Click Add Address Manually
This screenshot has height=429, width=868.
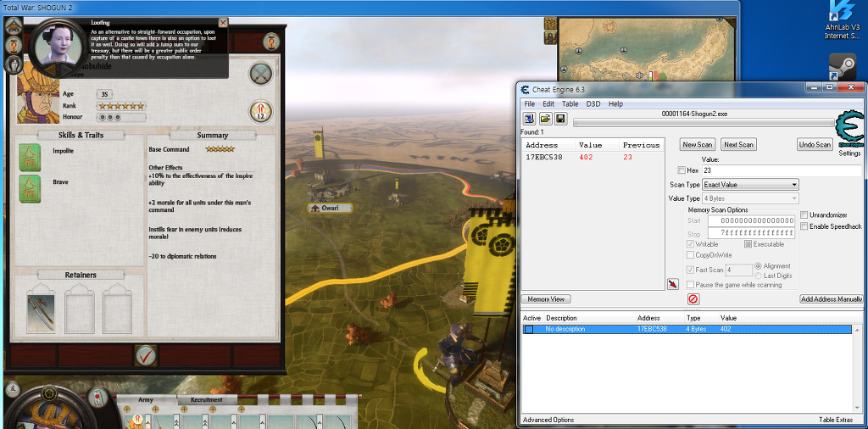(x=832, y=299)
